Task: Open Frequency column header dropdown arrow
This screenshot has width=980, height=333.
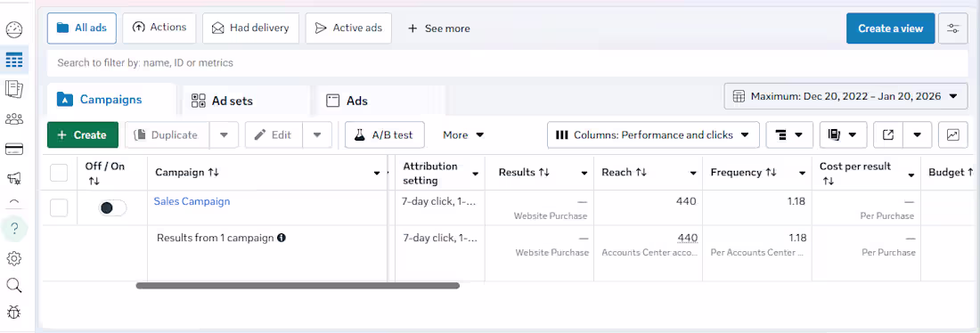Action: coord(803,173)
